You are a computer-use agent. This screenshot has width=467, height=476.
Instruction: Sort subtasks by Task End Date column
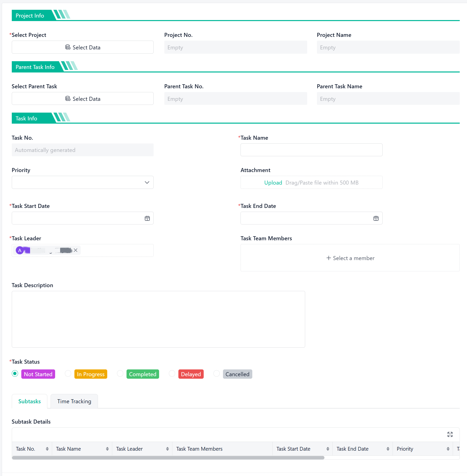click(388, 449)
